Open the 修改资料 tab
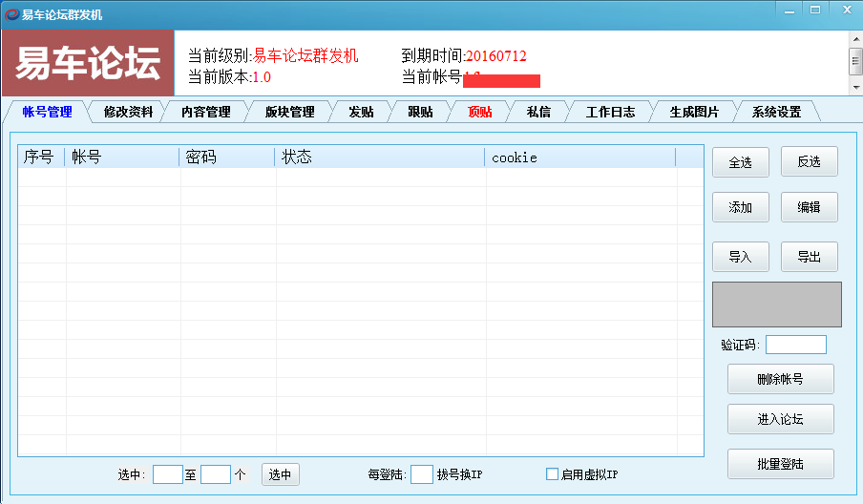The width and height of the screenshot is (863, 504). coord(128,112)
